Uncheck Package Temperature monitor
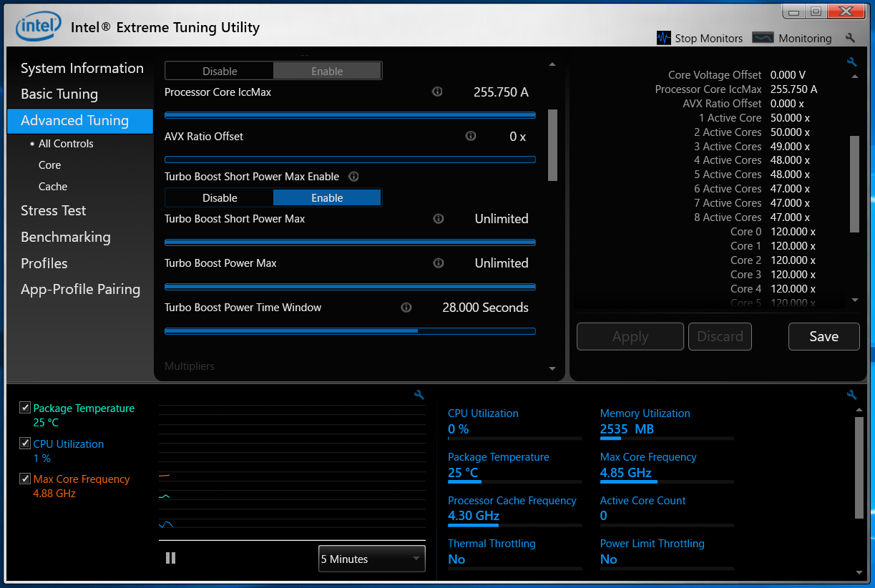 (25, 408)
